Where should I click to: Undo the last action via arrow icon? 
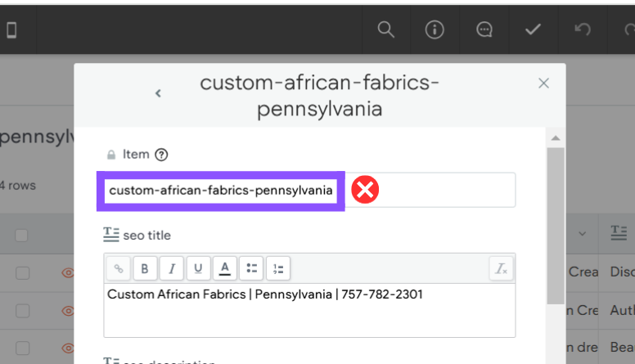tap(583, 29)
